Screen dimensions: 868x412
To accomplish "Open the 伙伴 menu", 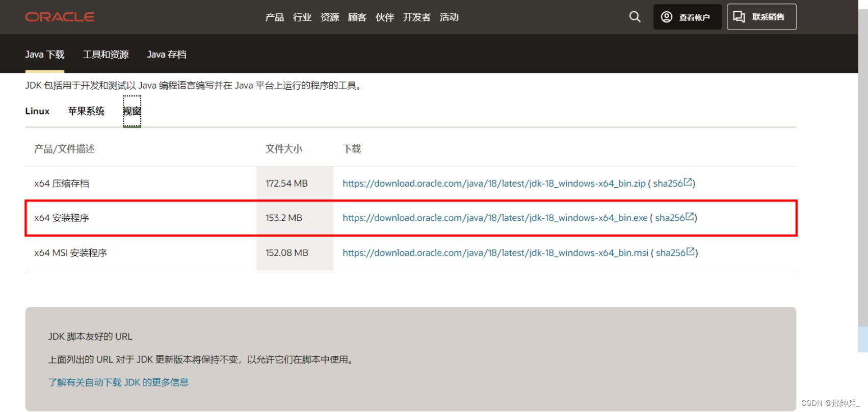I will point(385,17).
